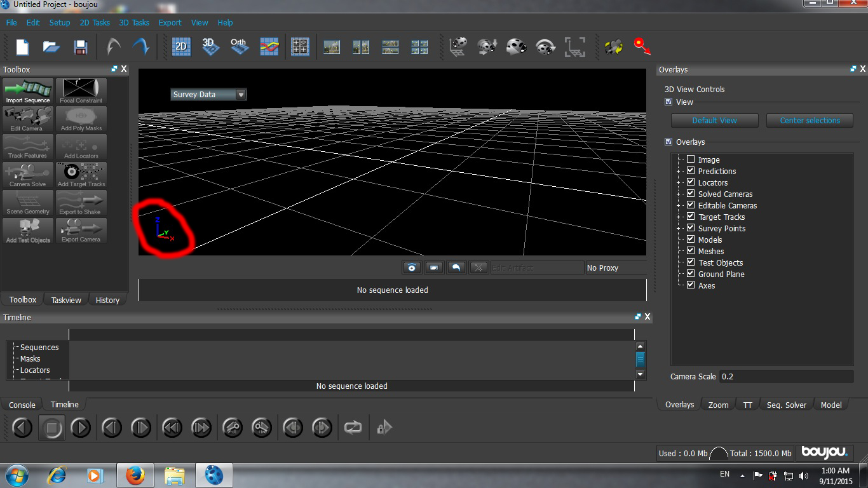
Task: Uncheck the View checkbox
Action: (x=668, y=102)
